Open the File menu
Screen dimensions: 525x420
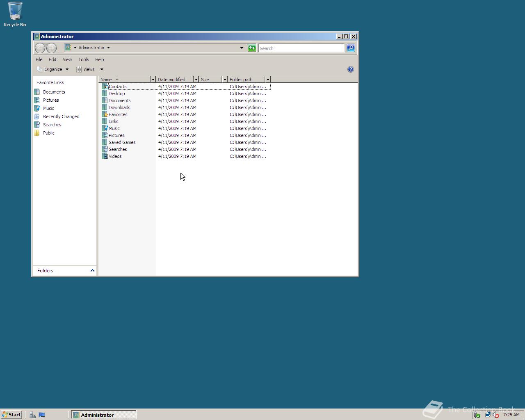39,59
